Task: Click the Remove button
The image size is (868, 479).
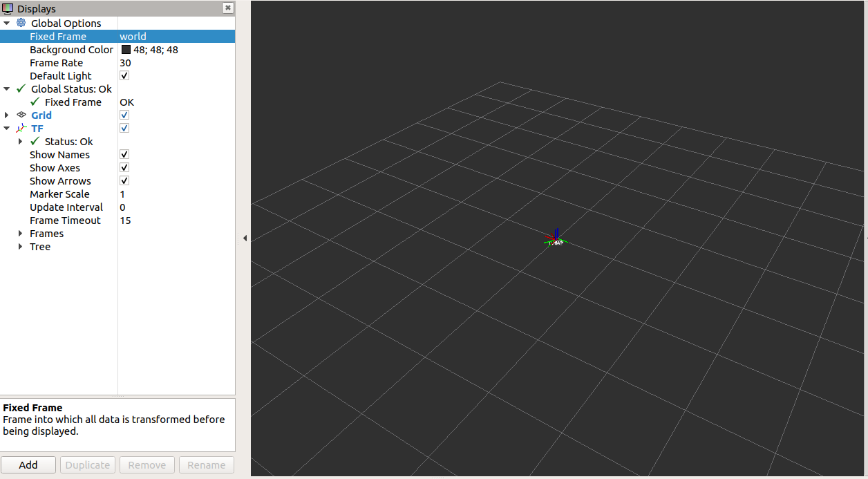Action: (147, 464)
